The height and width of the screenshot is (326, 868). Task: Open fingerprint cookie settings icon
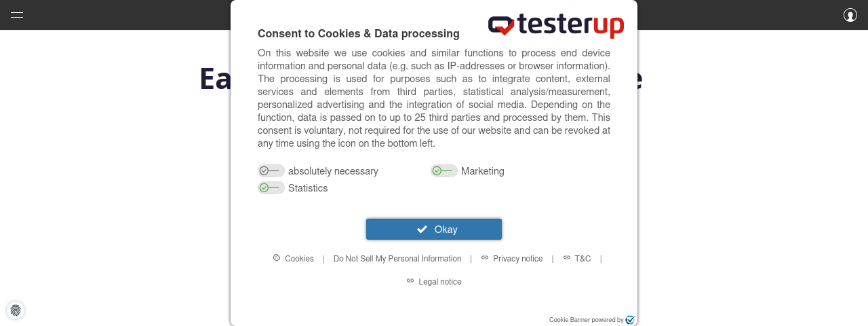pyautogui.click(x=16, y=310)
